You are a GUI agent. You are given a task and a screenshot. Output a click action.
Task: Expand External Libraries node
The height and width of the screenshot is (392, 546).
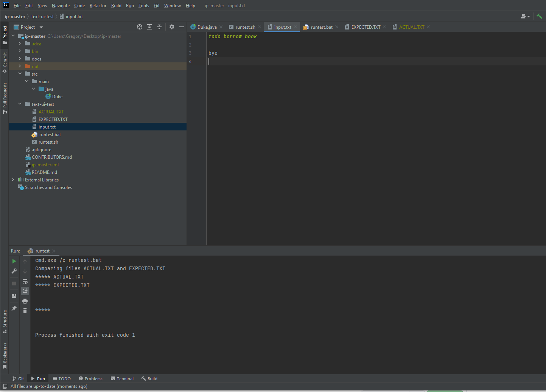[x=13, y=180]
